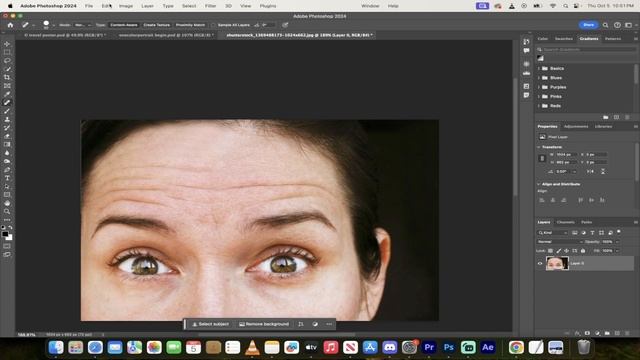Select the Pen tool
The height and width of the screenshot is (360, 640).
coord(7,170)
